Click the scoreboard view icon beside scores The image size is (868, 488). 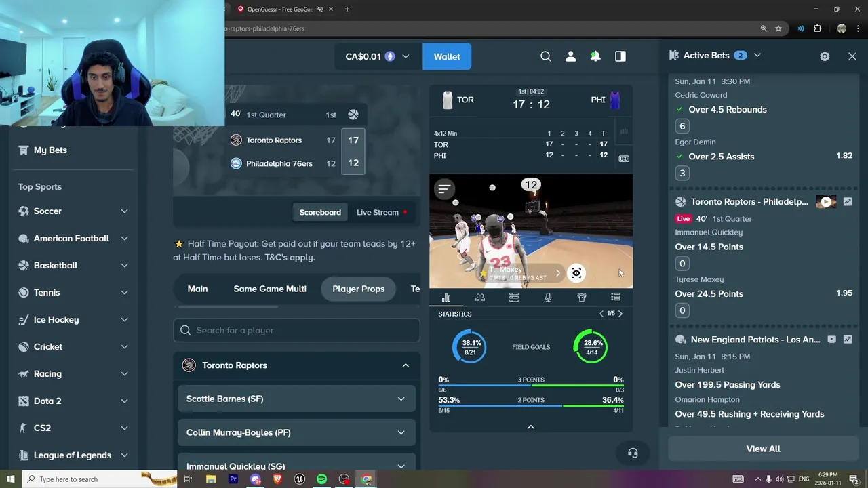pos(624,159)
